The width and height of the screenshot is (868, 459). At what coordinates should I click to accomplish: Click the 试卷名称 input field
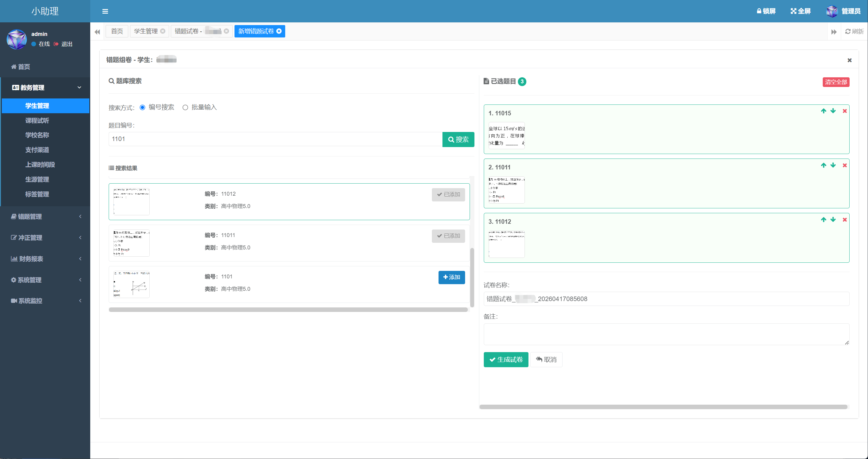click(666, 299)
